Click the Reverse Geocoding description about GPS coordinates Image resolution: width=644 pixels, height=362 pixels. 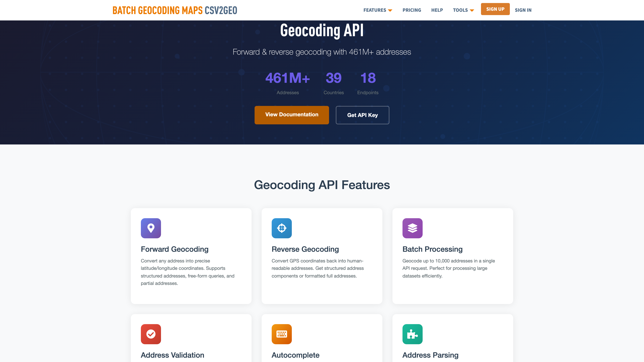(317, 268)
